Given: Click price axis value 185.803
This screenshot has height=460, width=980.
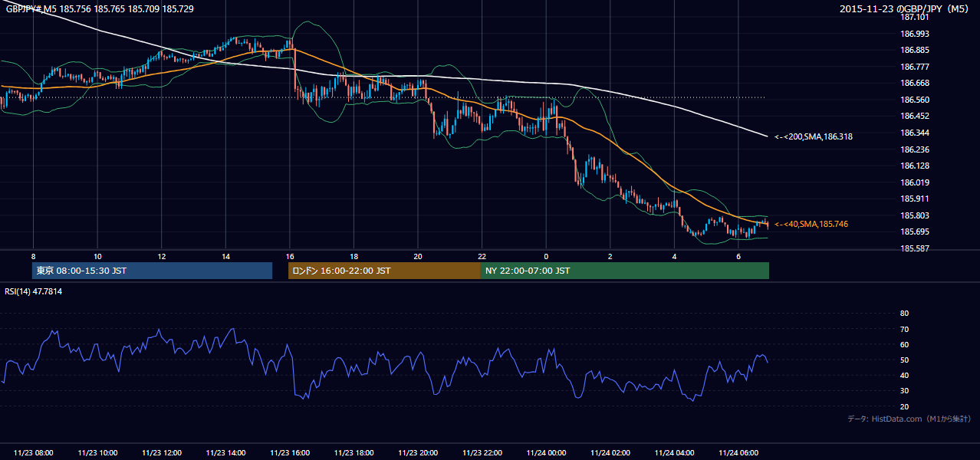Looking at the screenshot, I should (914, 215).
